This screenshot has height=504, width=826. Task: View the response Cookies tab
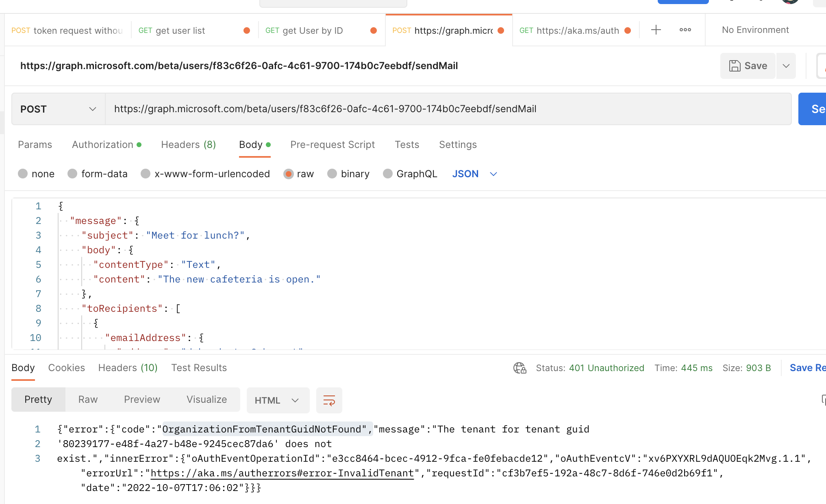(66, 367)
